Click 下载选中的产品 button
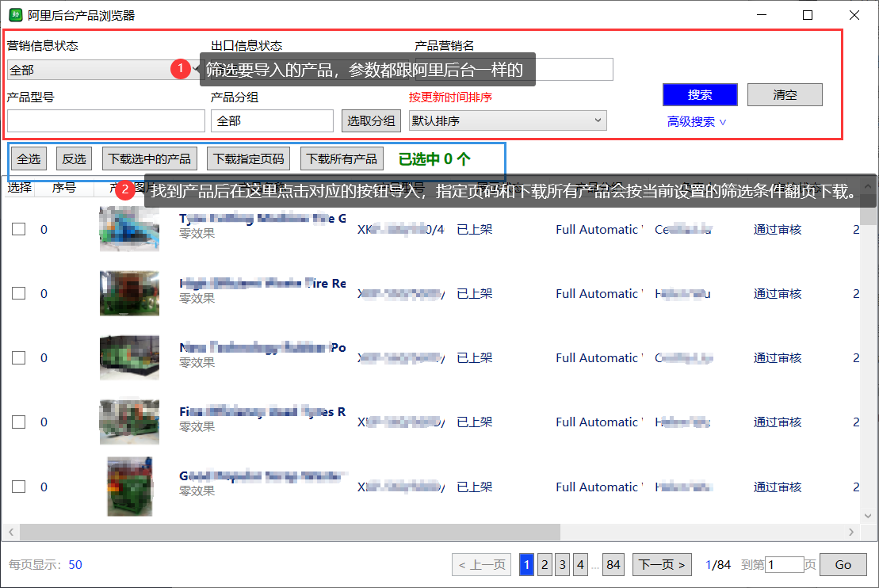Screen dimensions: 879x588 tap(150, 158)
